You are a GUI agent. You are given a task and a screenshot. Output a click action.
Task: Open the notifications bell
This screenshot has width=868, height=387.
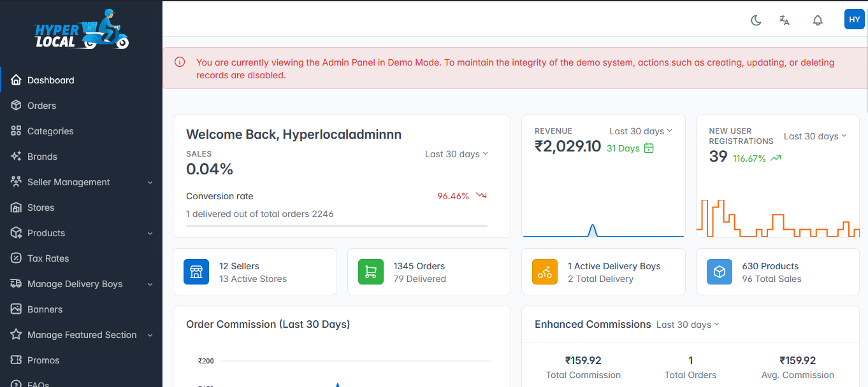pos(818,20)
